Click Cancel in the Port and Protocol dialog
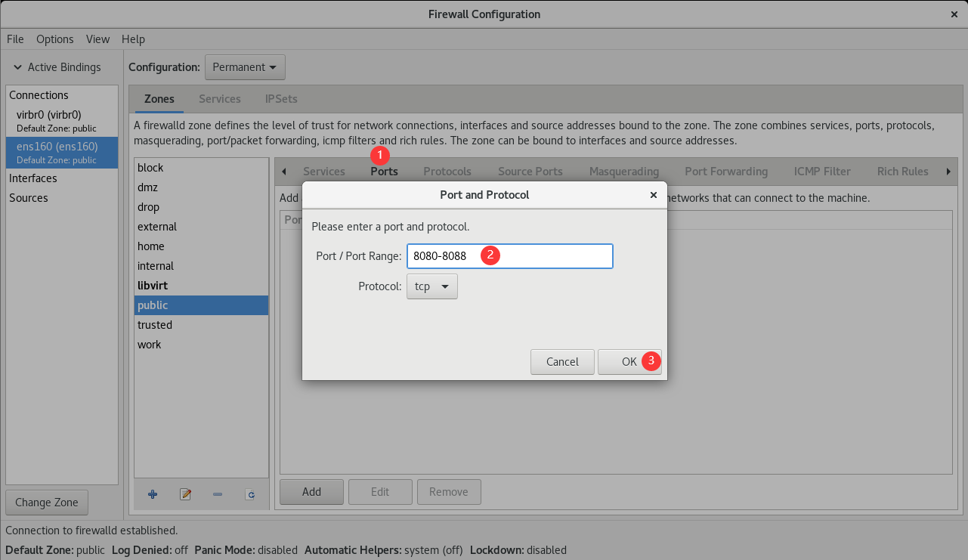Image resolution: width=968 pixels, height=560 pixels. pos(562,362)
